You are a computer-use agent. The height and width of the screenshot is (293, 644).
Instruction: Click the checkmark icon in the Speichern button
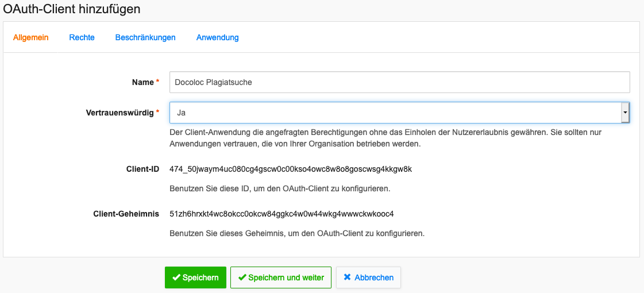point(176,277)
